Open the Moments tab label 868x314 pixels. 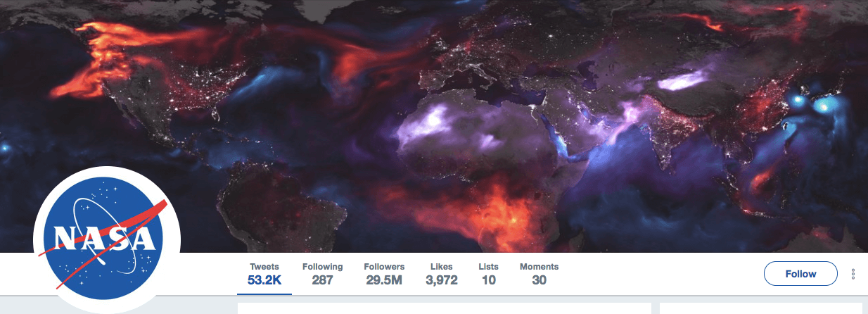point(539,267)
